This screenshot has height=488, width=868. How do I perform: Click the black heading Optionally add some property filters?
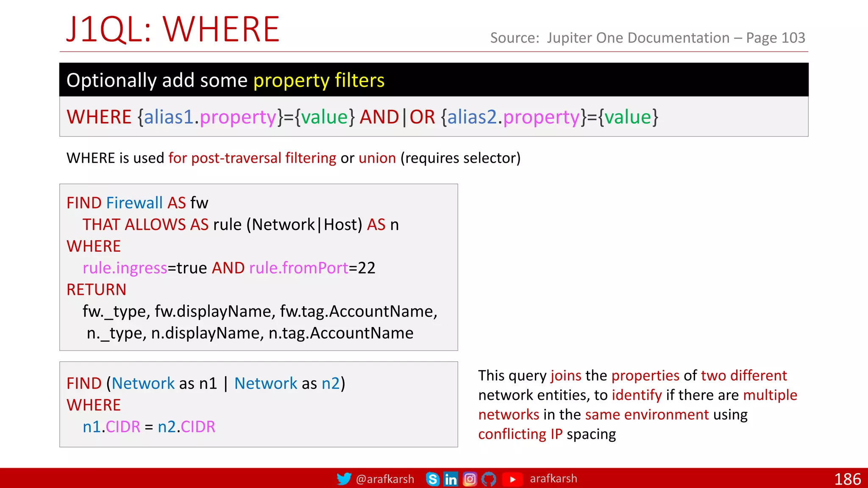click(434, 80)
